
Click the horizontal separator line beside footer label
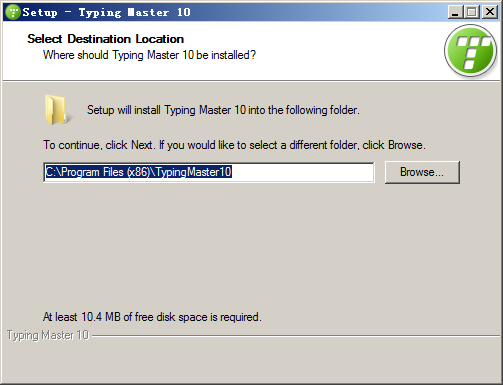[x=296, y=336]
